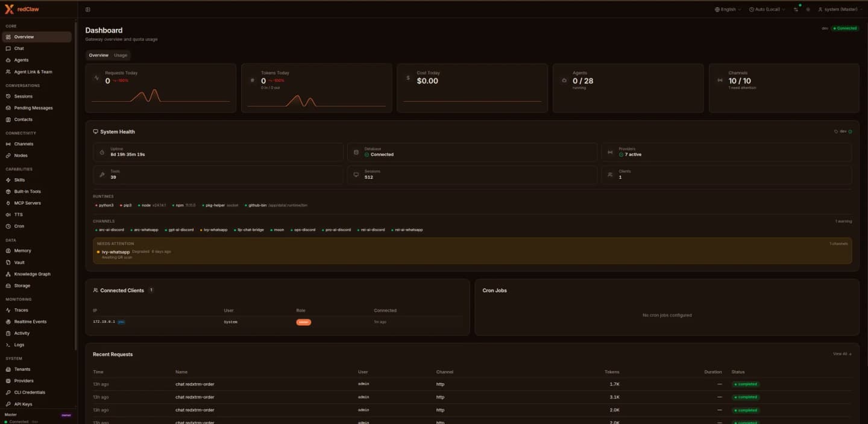Open Logs in sidebar
This screenshot has width=868, height=424.
tap(37, 344)
